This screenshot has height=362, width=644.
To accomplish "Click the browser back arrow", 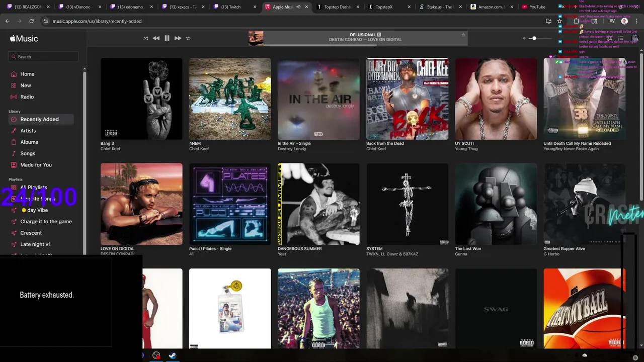I will pos(8,21).
